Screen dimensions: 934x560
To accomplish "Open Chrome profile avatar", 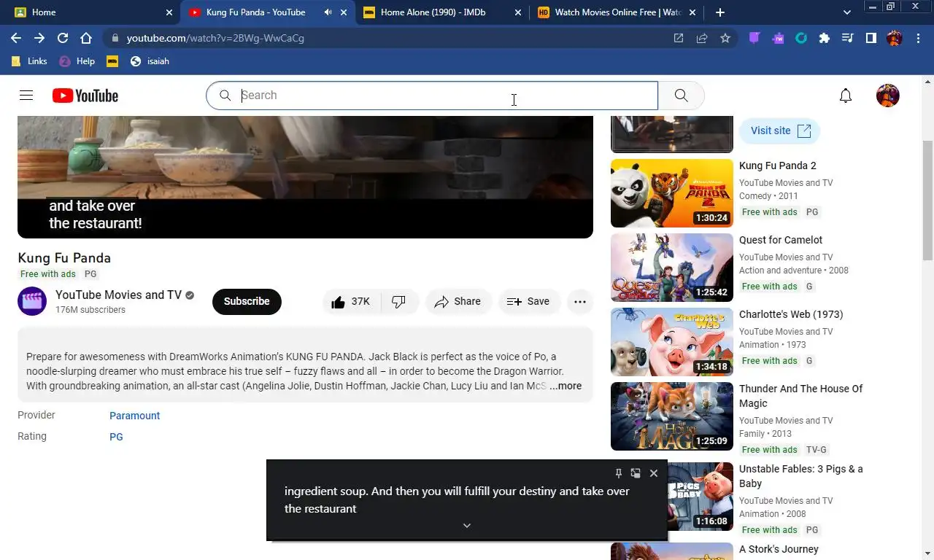I will 895,38.
